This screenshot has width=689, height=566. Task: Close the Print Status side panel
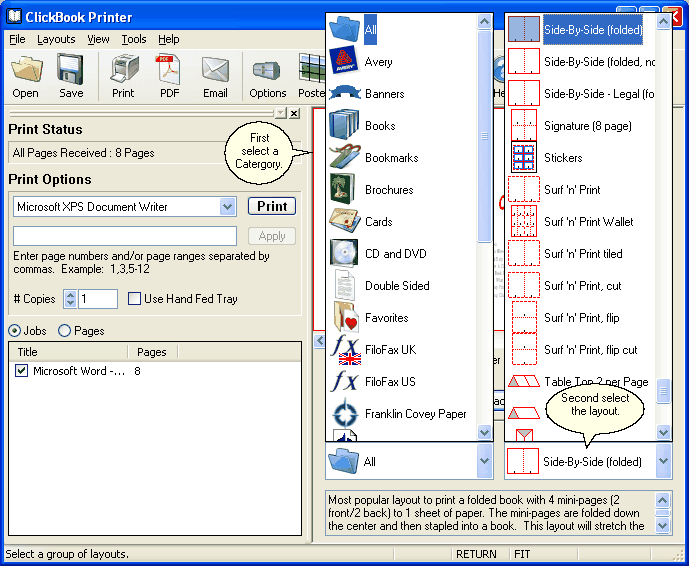[294, 113]
